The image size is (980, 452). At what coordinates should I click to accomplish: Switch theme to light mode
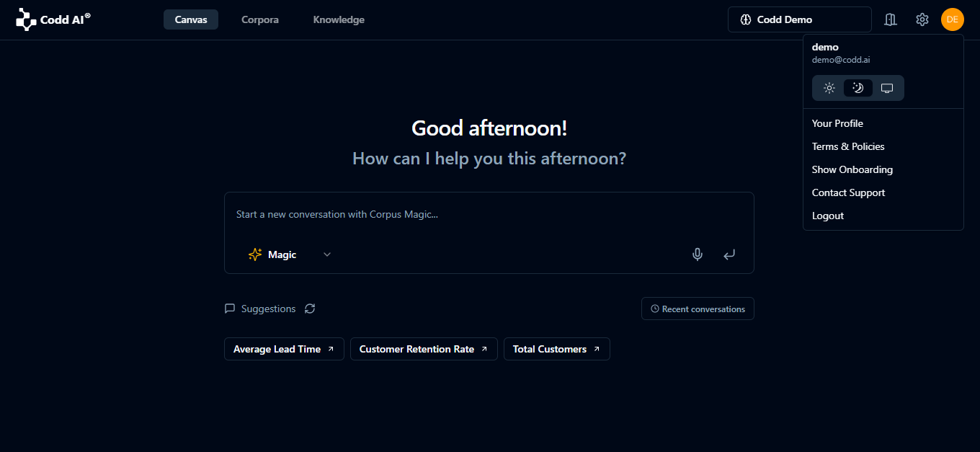click(829, 87)
